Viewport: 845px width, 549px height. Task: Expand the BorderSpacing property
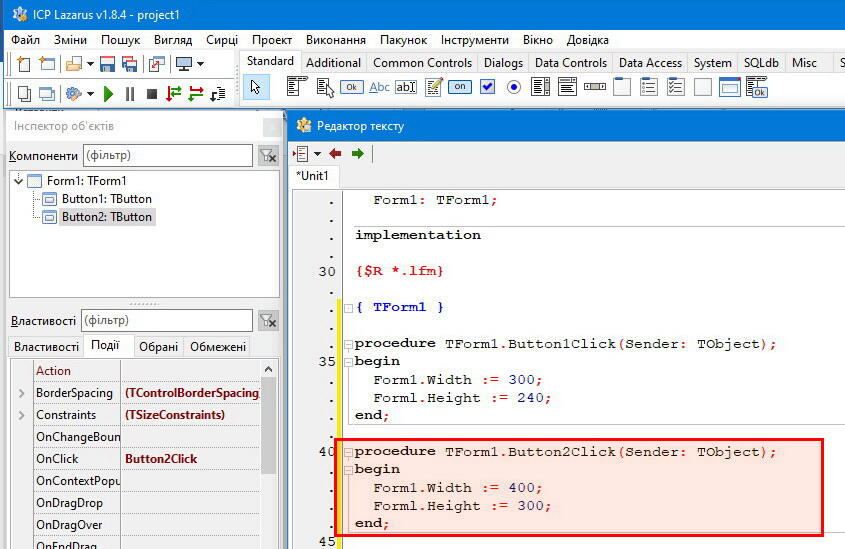point(22,393)
